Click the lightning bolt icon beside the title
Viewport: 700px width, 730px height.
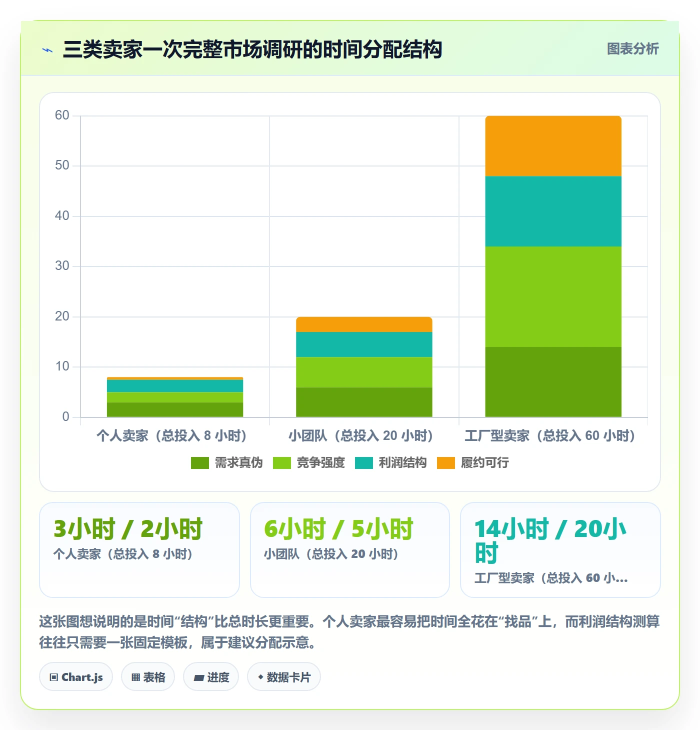47,50
